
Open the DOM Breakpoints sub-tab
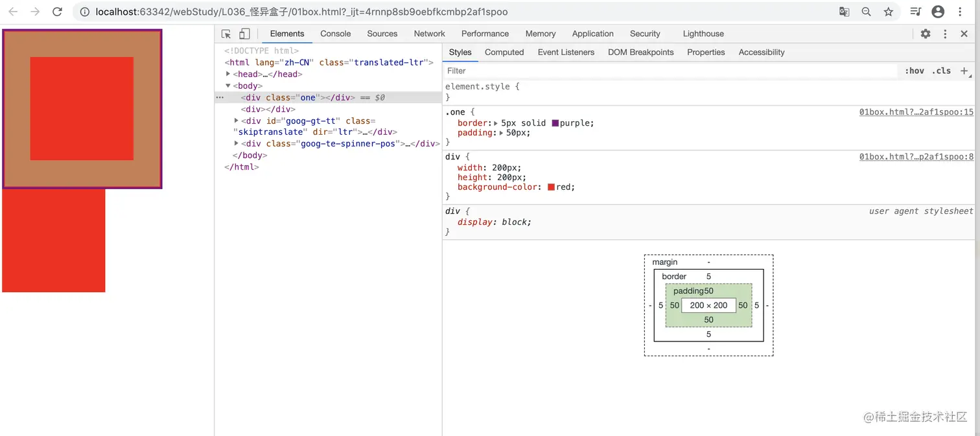[x=640, y=52]
